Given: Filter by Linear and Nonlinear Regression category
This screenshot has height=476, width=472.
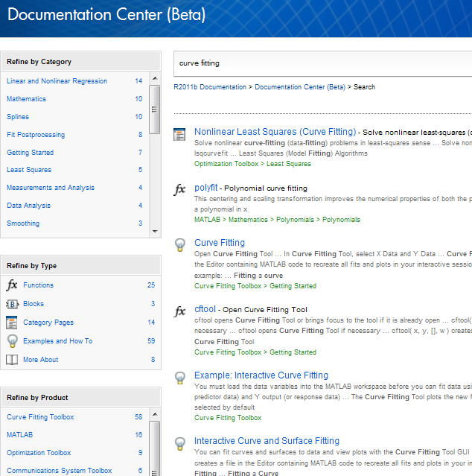Looking at the screenshot, I should click(x=57, y=81).
